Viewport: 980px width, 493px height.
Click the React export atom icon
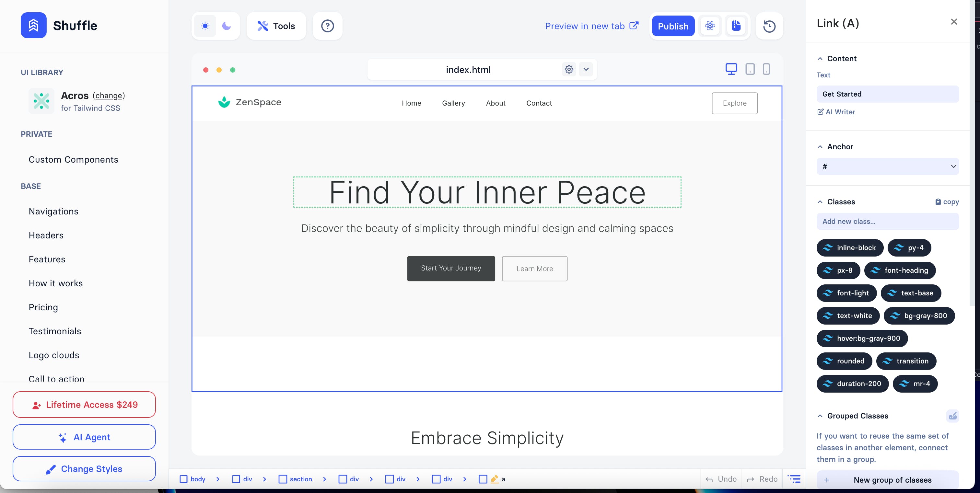click(710, 26)
